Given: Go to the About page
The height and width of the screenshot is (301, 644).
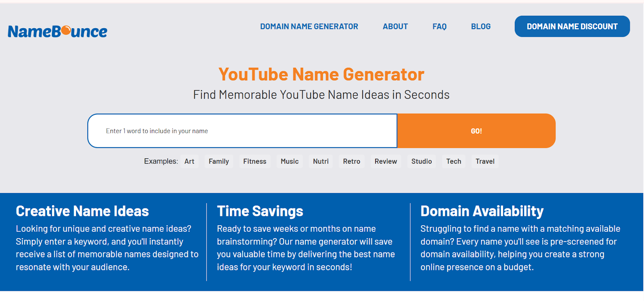Looking at the screenshot, I should [395, 27].
